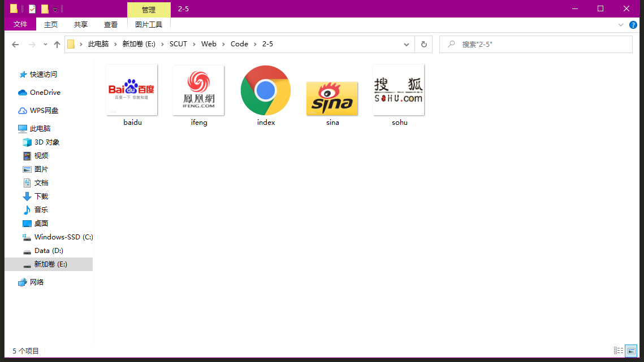Viewport: 644px width, 362px height.
Task: Switch to the 查看 ribbon tab
Action: point(111,24)
